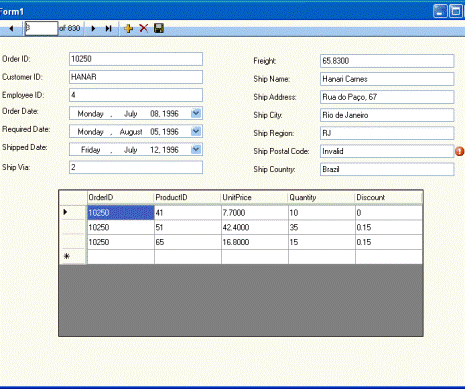This screenshot has width=465, height=389.
Task: Minimize the Form1 window
Action: click(440, 11)
